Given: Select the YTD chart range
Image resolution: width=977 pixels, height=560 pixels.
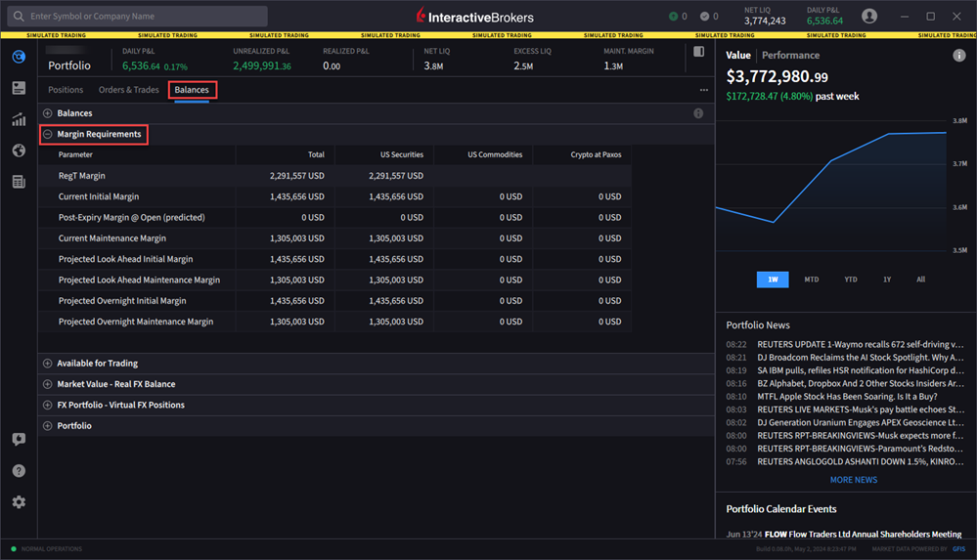Looking at the screenshot, I should (851, 280).
